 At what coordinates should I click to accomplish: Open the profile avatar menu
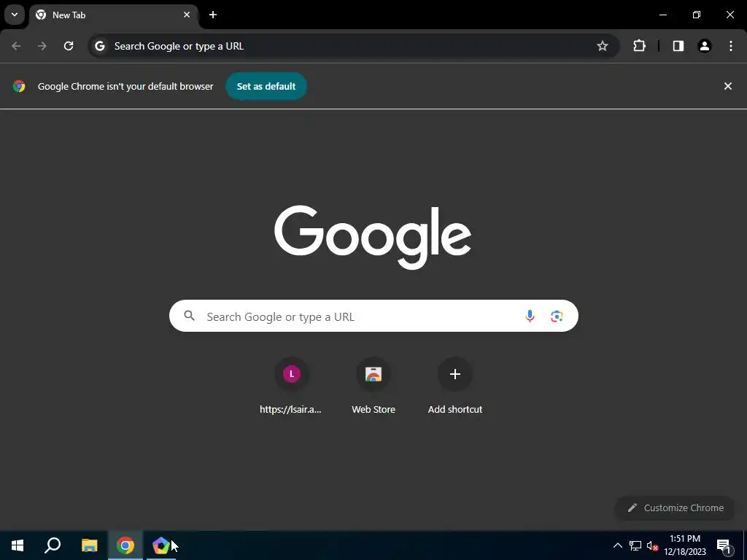[x=705, y=46]
